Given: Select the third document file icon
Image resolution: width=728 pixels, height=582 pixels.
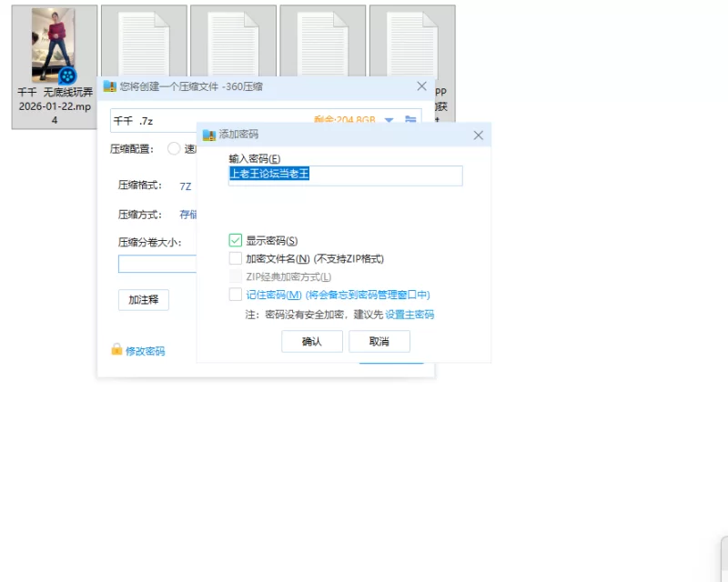Looking at the screenshot, I should [323, 45].
